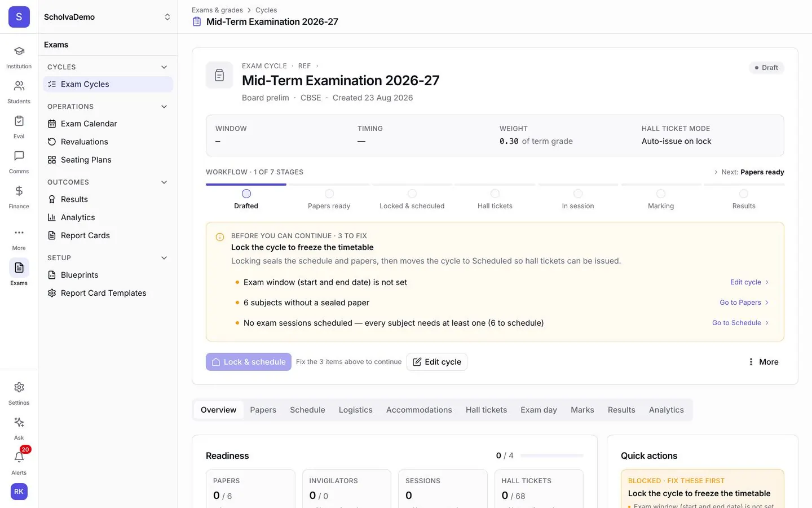Open Results in sidebar Outcomes
Image resolution: width=812 pixels, height=508 pixels.
108,199
